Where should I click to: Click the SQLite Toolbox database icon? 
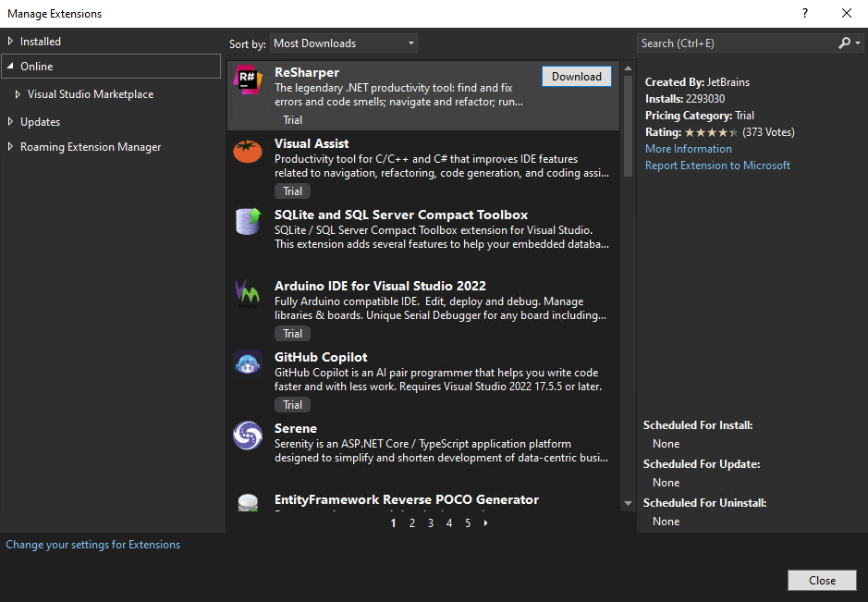[x=248, y=222]
